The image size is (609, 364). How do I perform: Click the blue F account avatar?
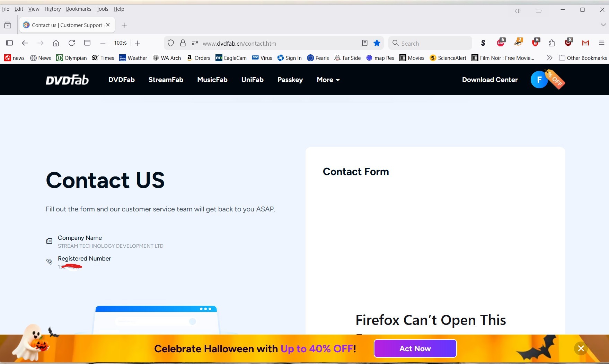(539, 80)
